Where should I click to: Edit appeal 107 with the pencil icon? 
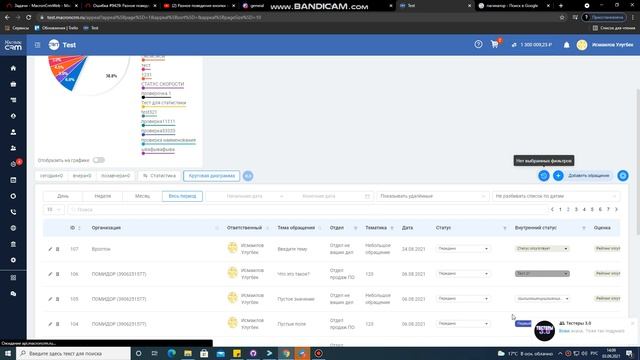(50, 249)
